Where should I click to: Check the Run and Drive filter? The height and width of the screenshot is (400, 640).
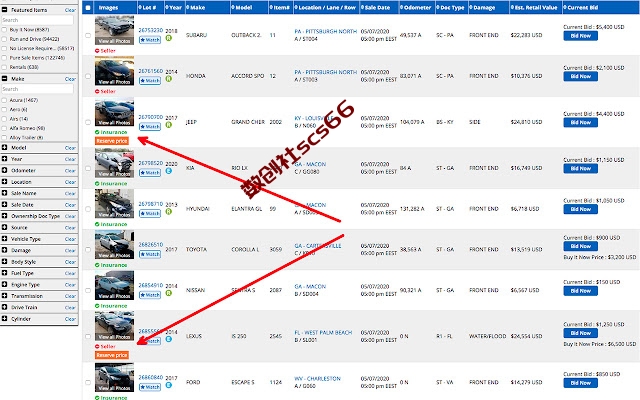point(4,39)
